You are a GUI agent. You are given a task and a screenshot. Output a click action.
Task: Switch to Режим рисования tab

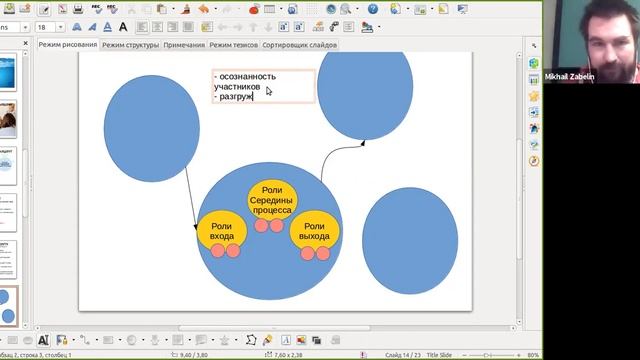[68, 44]
